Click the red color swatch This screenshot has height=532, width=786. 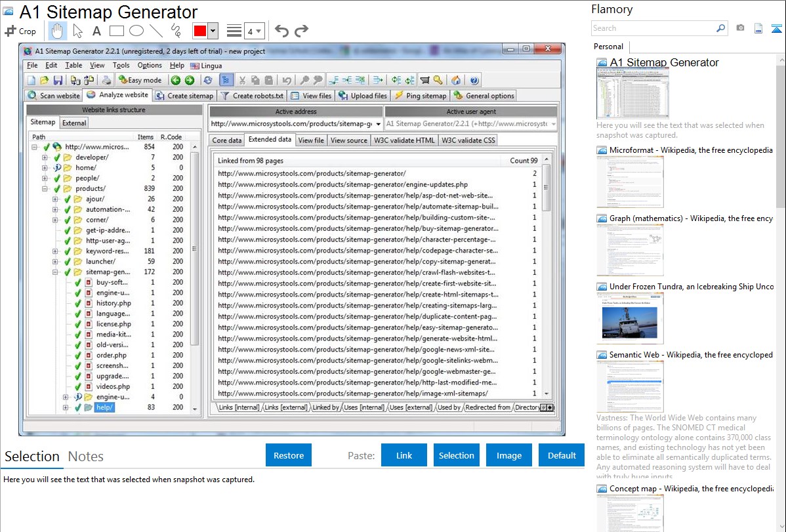pos(200,31)
